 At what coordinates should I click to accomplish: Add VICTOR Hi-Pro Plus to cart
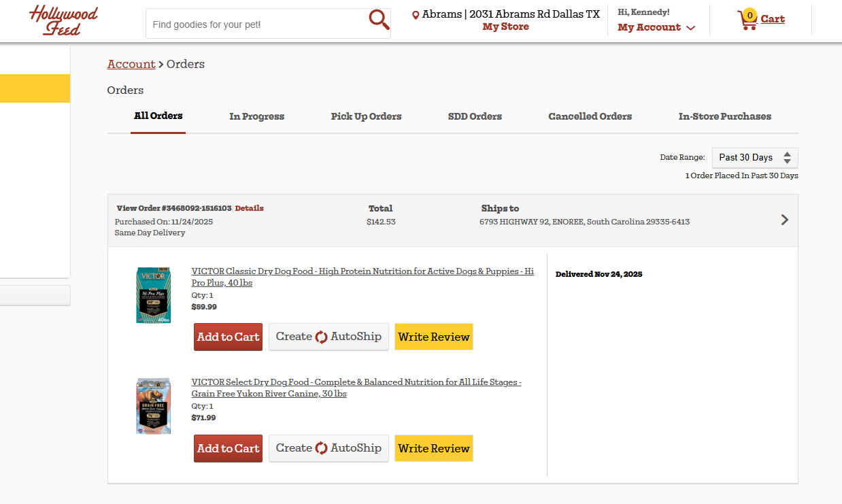(228, 337)
